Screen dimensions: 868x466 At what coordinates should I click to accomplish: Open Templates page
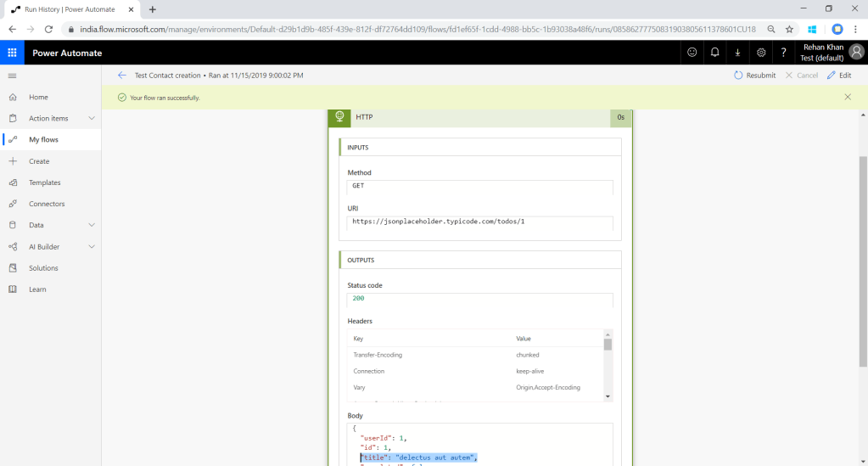(44, 182)
